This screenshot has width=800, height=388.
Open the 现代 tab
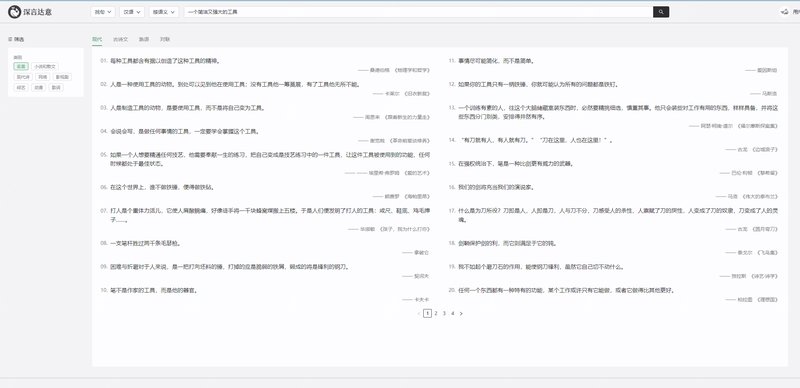97,39
